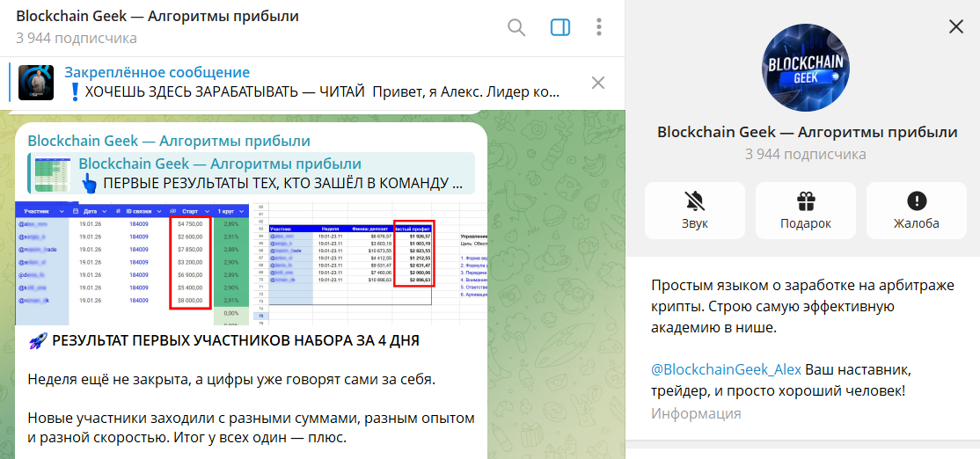The height and width of the screenshot is (459, 980).
Task: Report channel via the Жалоба button
Action: coord(917,210)
